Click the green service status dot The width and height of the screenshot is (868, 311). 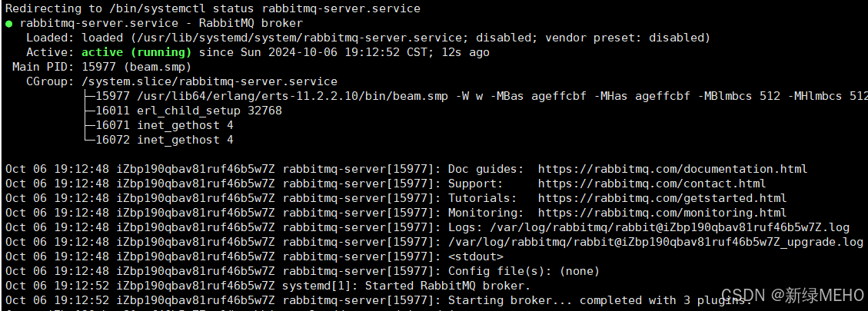coord(8,23)
